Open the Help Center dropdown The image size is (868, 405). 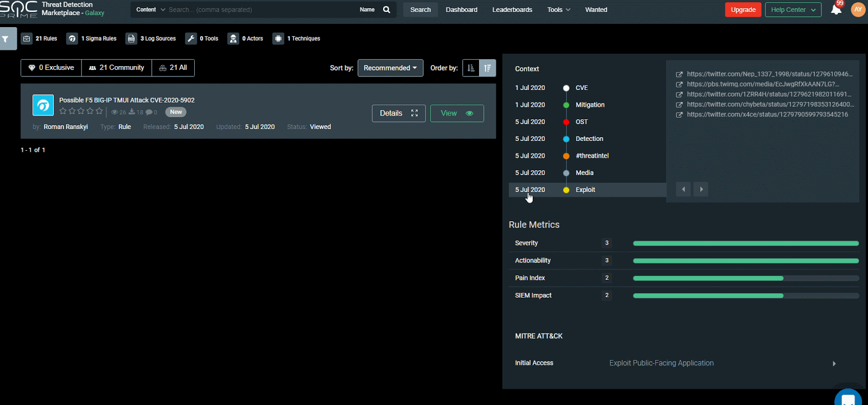[793, 10]
